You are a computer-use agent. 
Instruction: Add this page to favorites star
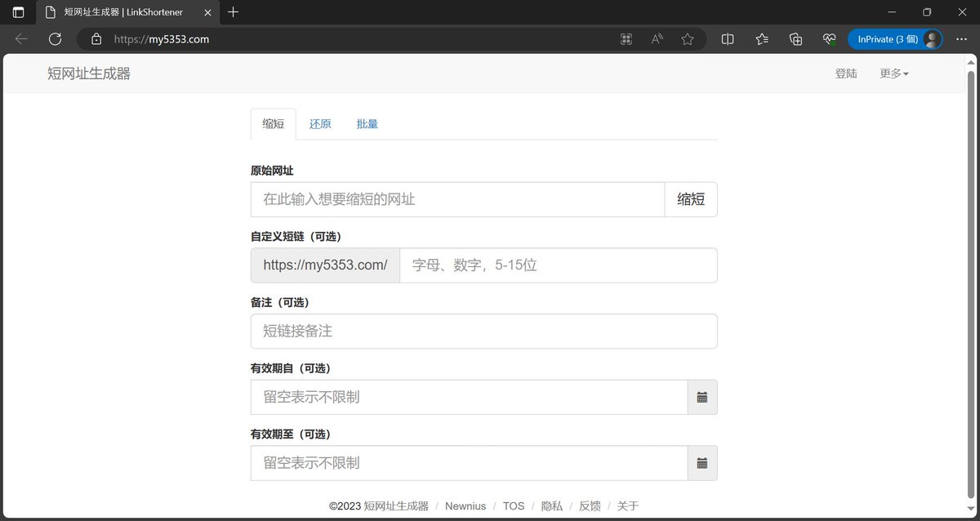(x=688, y=38)
